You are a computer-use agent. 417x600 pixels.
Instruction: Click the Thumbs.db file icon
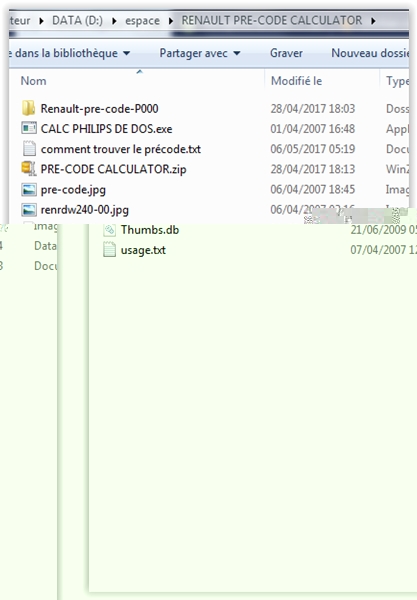coord(109,230)
